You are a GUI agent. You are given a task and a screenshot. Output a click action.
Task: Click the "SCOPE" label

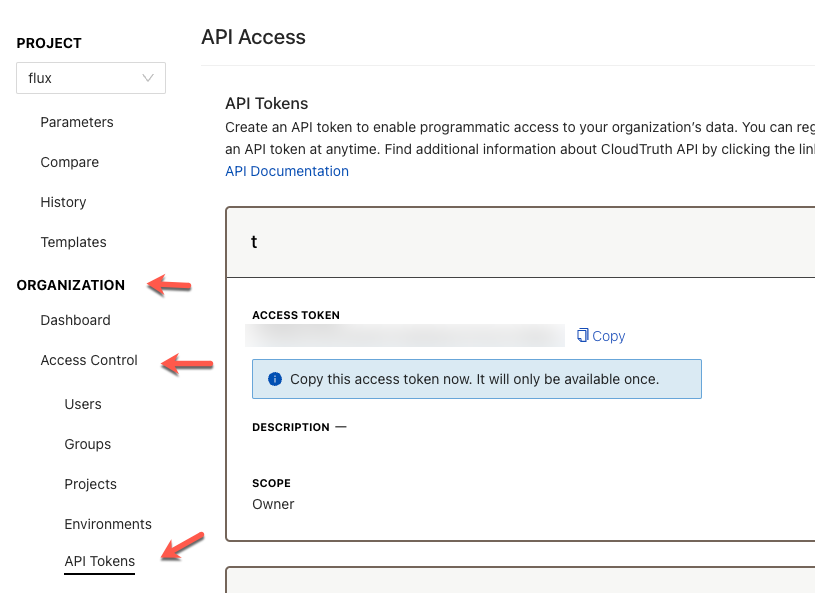(x=271, y=483)
